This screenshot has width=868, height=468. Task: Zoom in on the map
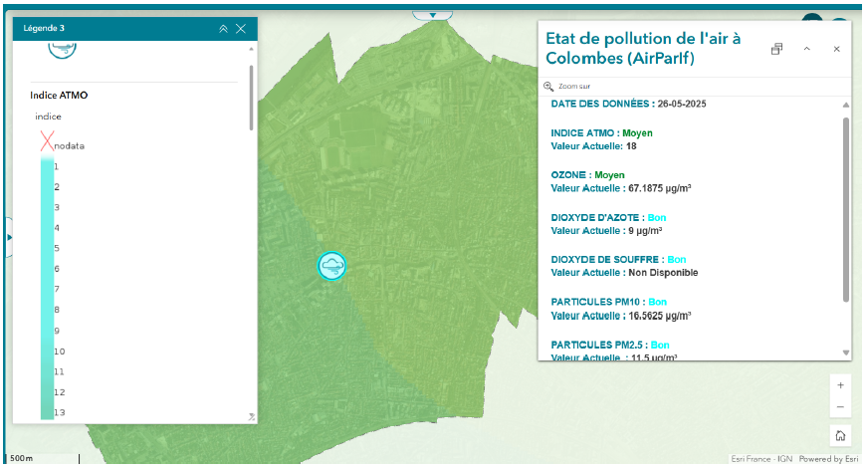pyautogui.click(x=840, y=385)
